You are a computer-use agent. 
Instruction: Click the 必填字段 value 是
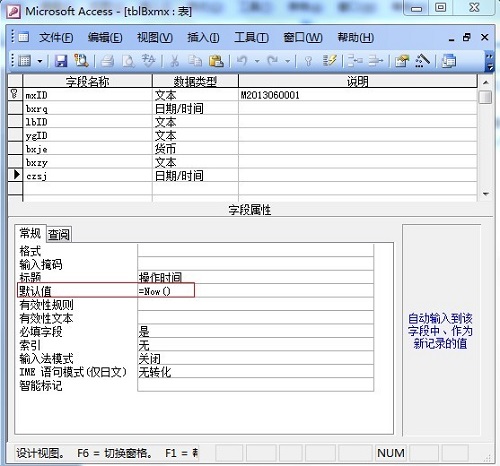[255, 331]
